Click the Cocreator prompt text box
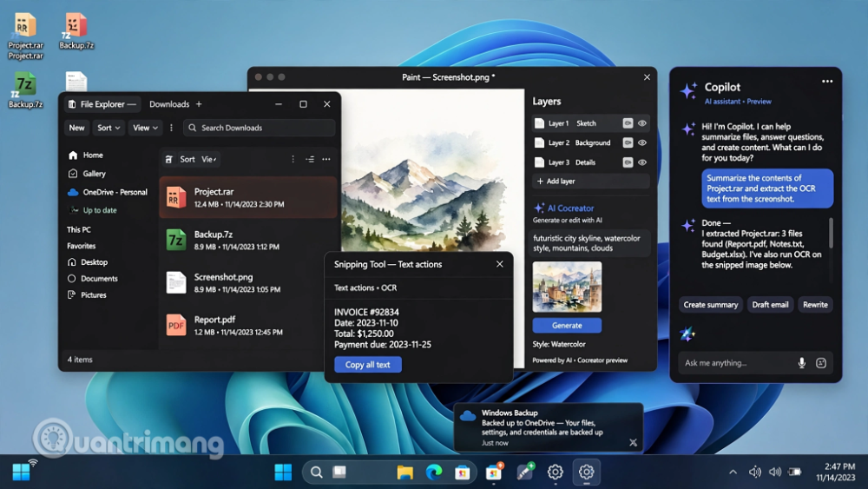868x489 pixels. click(590, 243)
